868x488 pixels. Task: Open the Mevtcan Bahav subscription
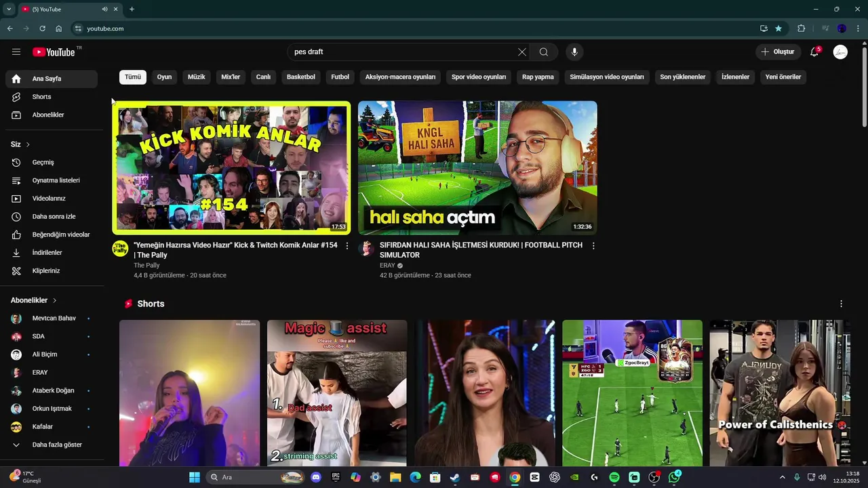[52, 319]
